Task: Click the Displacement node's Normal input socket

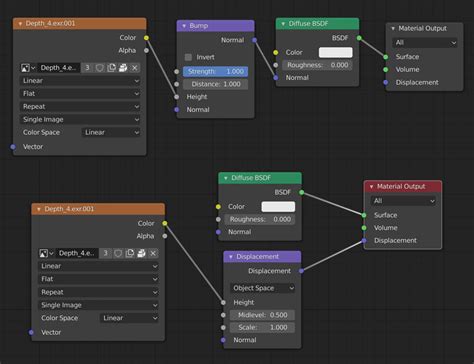Action: 223,340
